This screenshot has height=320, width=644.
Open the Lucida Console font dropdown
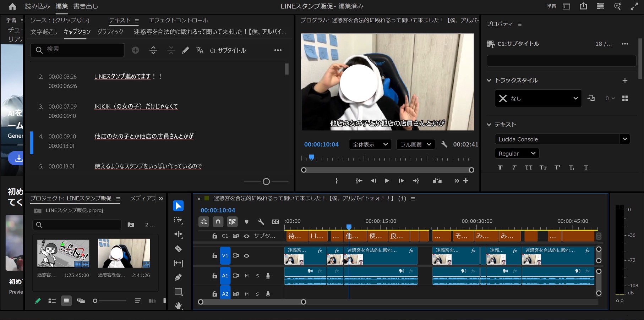click(x=625, y=139)
